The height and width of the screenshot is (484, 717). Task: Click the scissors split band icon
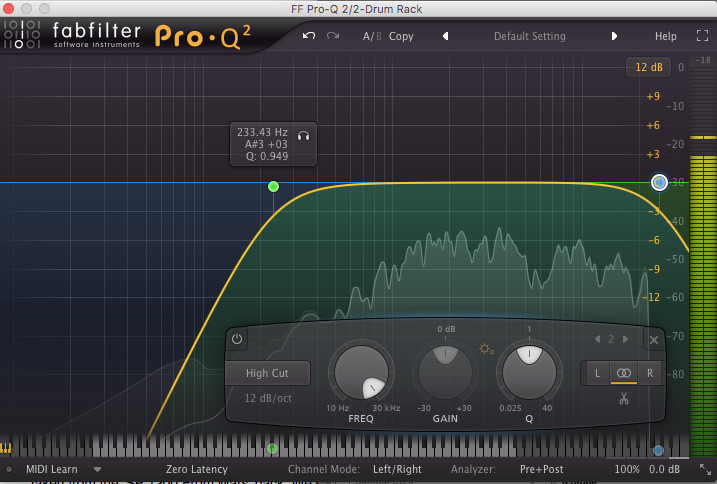[624, 398]
